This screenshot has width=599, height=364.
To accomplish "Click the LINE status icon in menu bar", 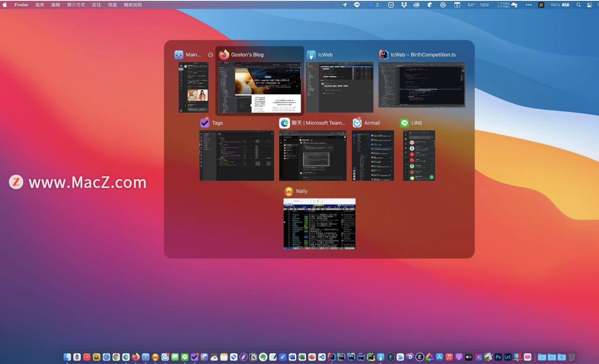I will click(357, 5).
